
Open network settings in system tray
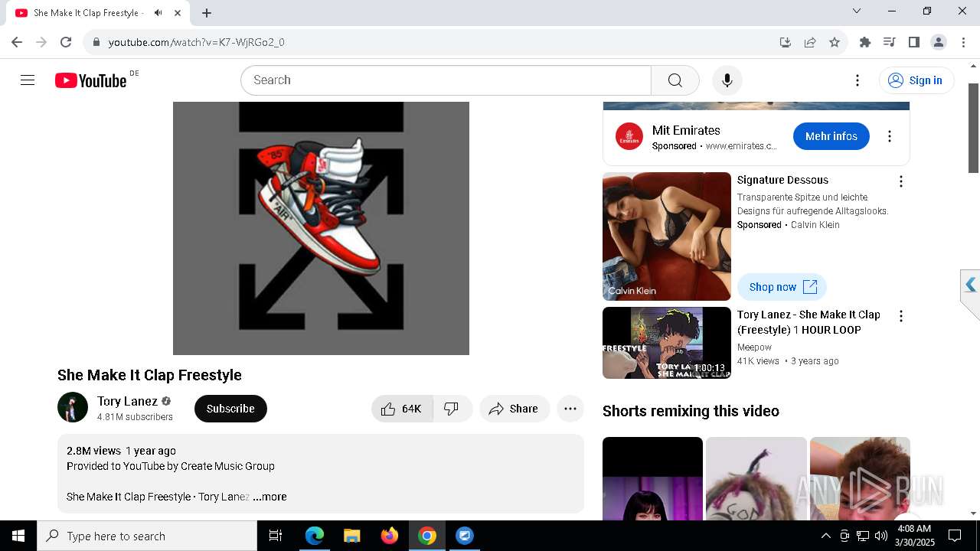pos(863,536)
